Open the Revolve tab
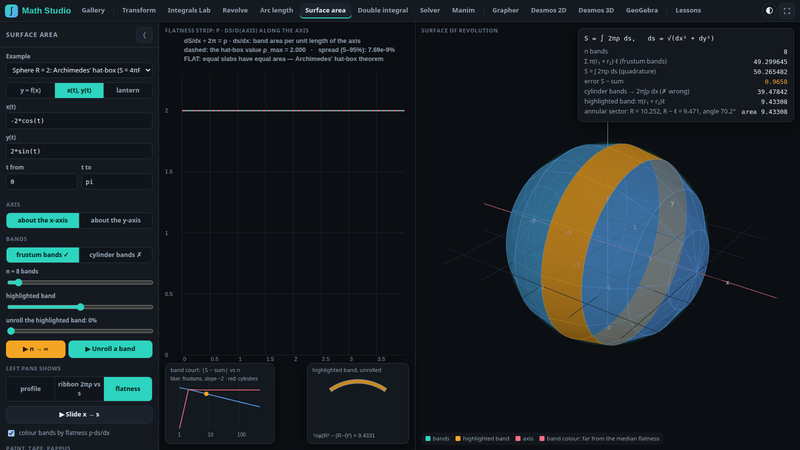Image resolution: width=800 pixels, height=450 pixels. 235,10
